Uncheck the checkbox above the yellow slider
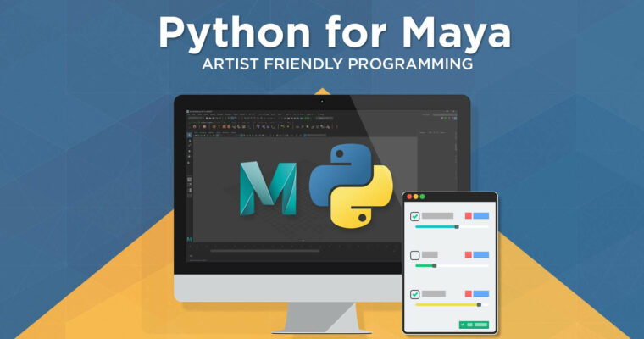The width and height of the screenshot is (644, 339). click(415, 294)
